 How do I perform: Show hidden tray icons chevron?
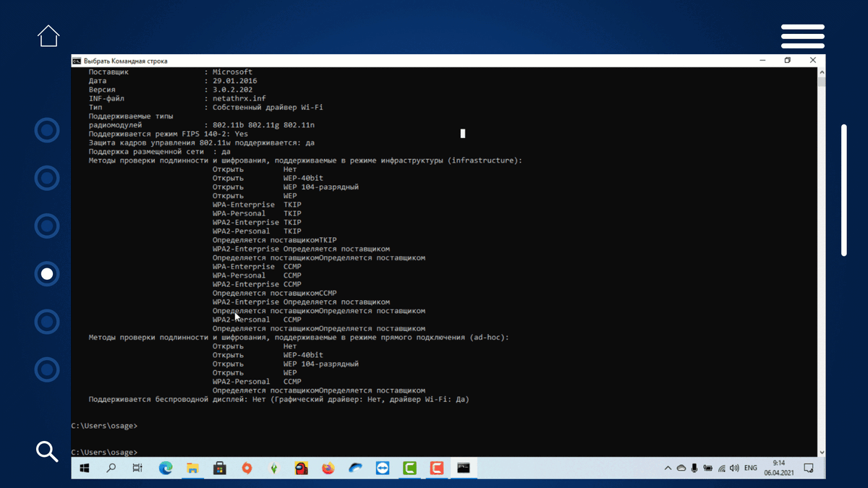pos(668,468)
